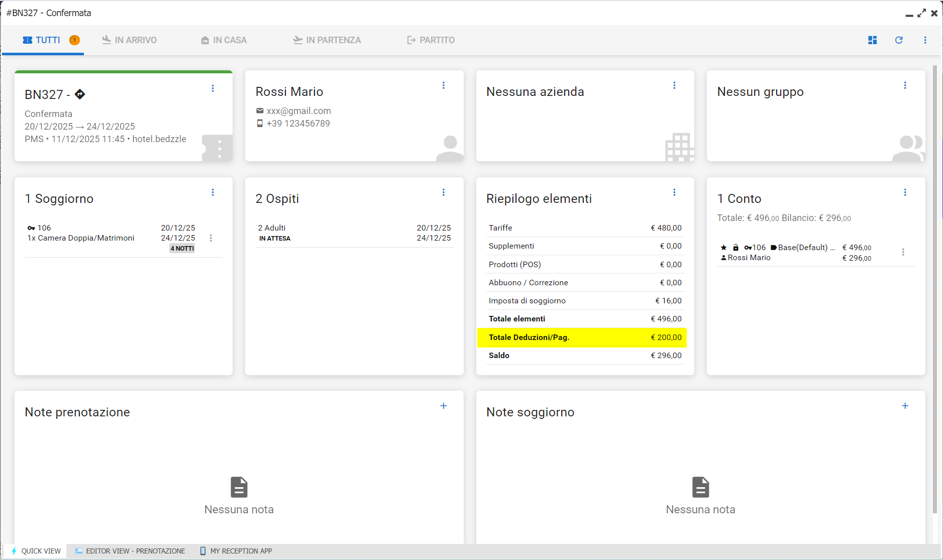Click the dashboard layout grid icon
Viewport: 943px width, 560px height.
pos(872,40)
